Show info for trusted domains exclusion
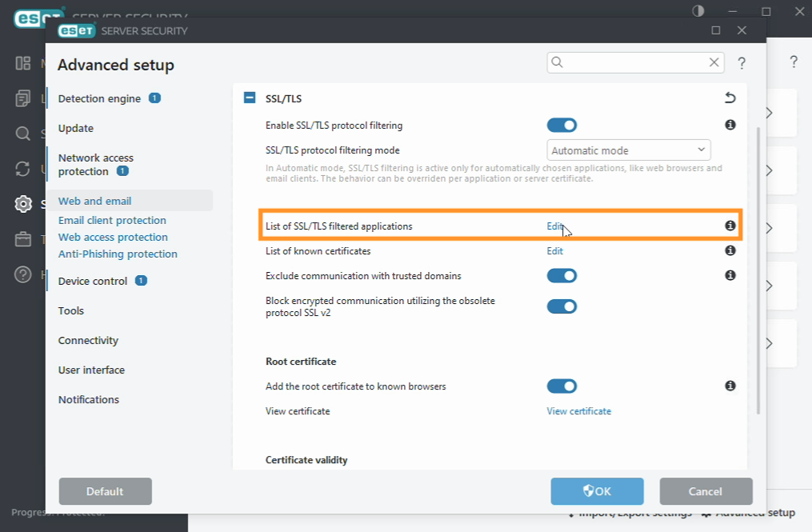This screenshot has width=812, height=532. click(x=730, y=275)
